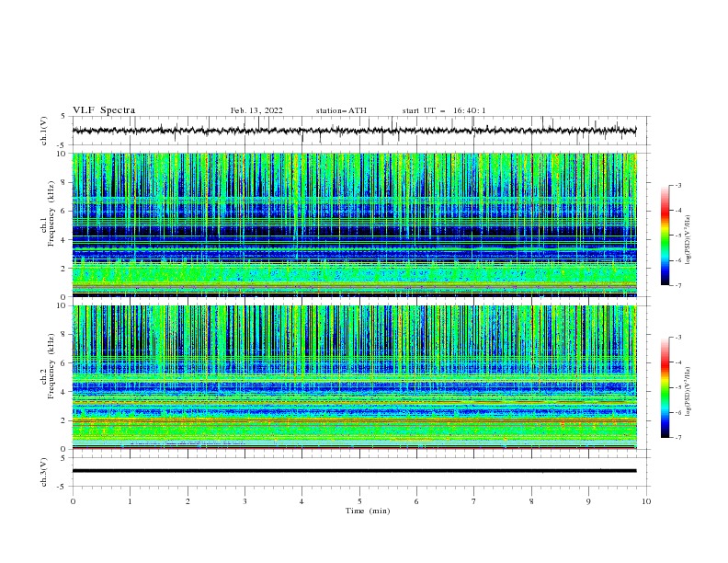Click the "6" kHz tick of ch.1 spectrogram
The height and width of the screenshot is (563, 728).
coord(63,211)
